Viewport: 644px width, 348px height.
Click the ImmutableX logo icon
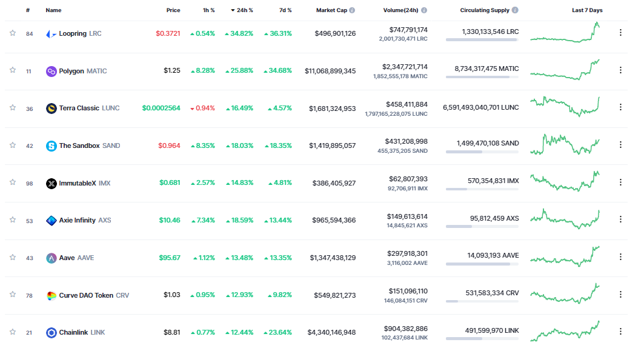point(51,183)
